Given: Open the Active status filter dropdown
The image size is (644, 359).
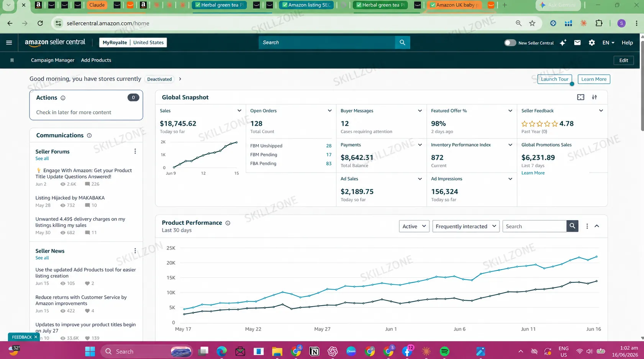Looking at the screenshot, I should point(414,226).
